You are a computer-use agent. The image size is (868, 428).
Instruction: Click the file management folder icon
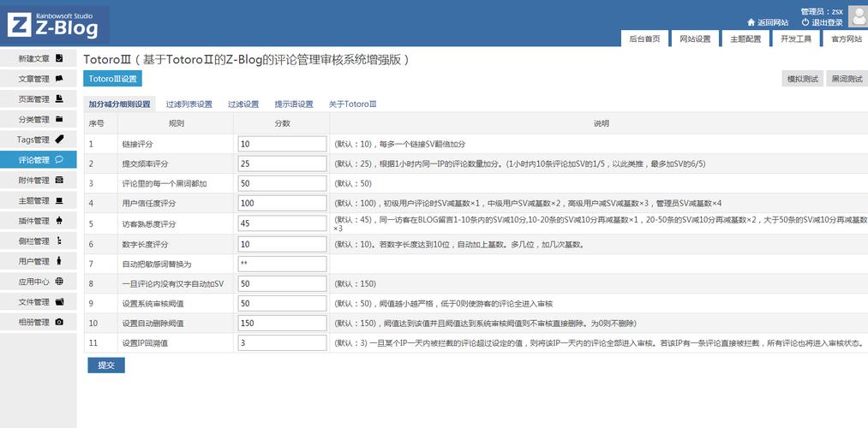tap(59, 301)
